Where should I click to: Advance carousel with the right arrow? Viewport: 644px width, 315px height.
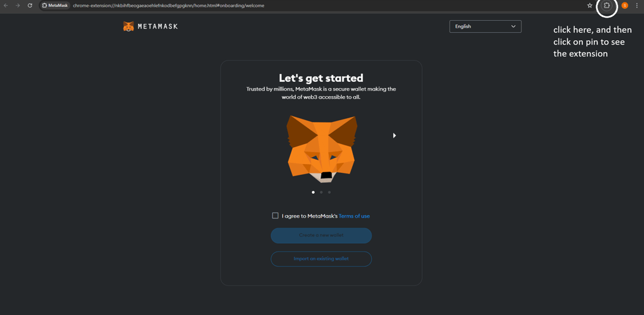(x=394, y=136)
